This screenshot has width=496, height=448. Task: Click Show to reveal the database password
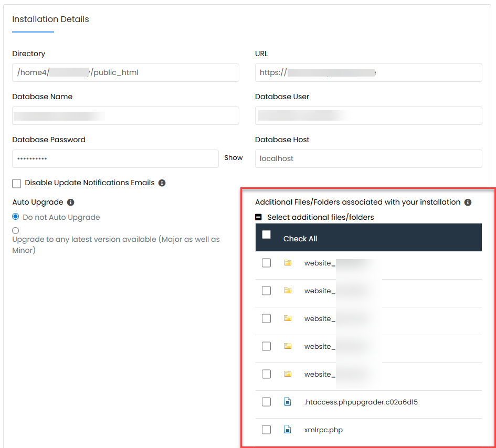tap(233, 157)
